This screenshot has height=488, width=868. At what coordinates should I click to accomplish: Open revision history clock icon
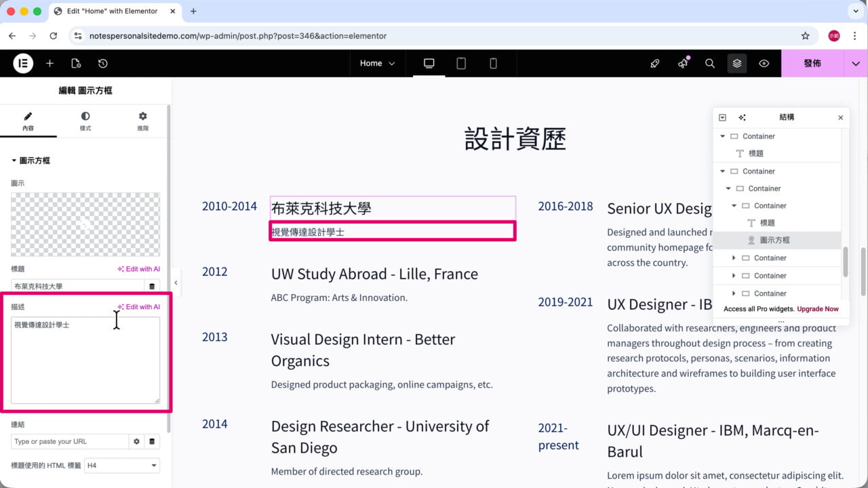[x=102, y=63]
